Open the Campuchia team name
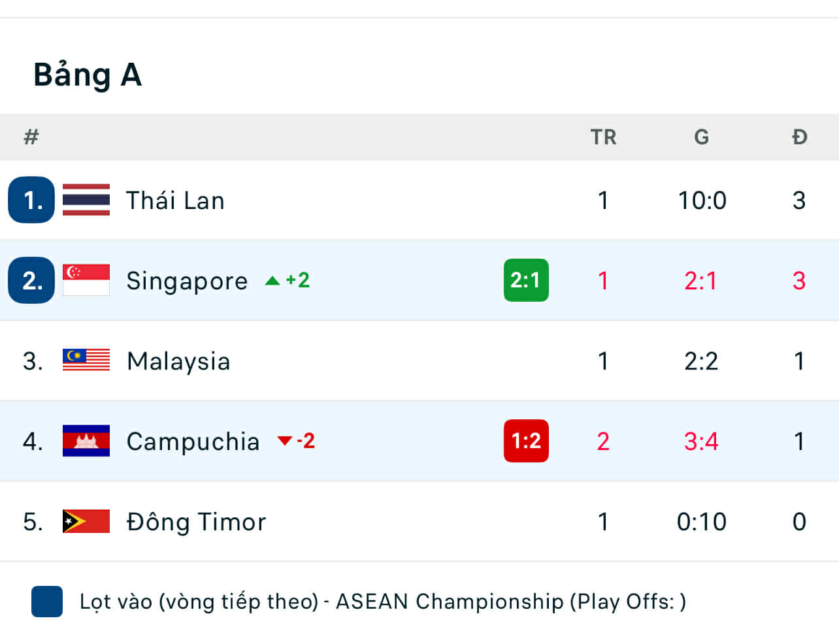Viewport: 839px width, 644px height. tap(193, 442)
